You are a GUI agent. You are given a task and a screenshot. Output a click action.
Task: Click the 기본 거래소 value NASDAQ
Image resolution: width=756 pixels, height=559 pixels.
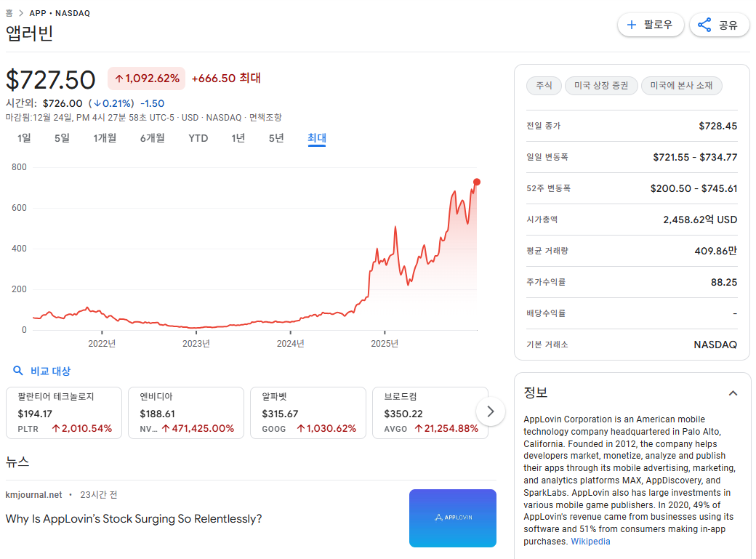point(715,345)
